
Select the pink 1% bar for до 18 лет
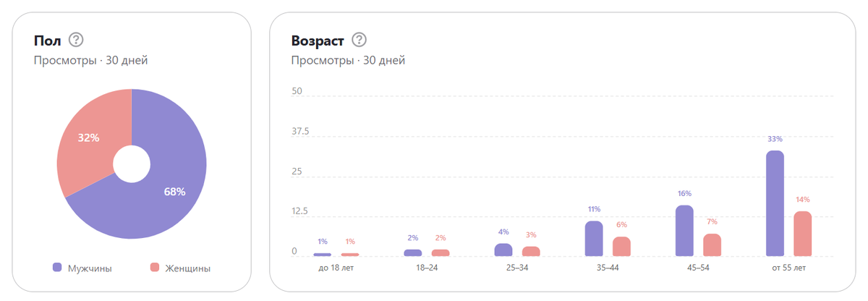tap(350, 254)
